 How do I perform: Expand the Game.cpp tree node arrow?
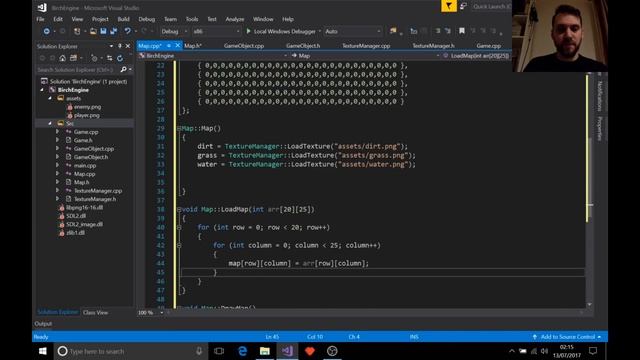point(58,132)
